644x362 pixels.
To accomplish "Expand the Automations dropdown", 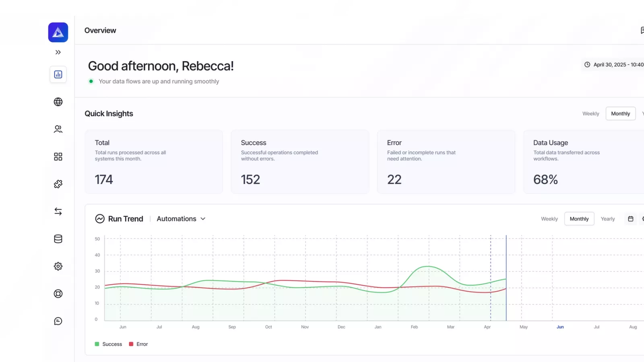I will [181, 219].
